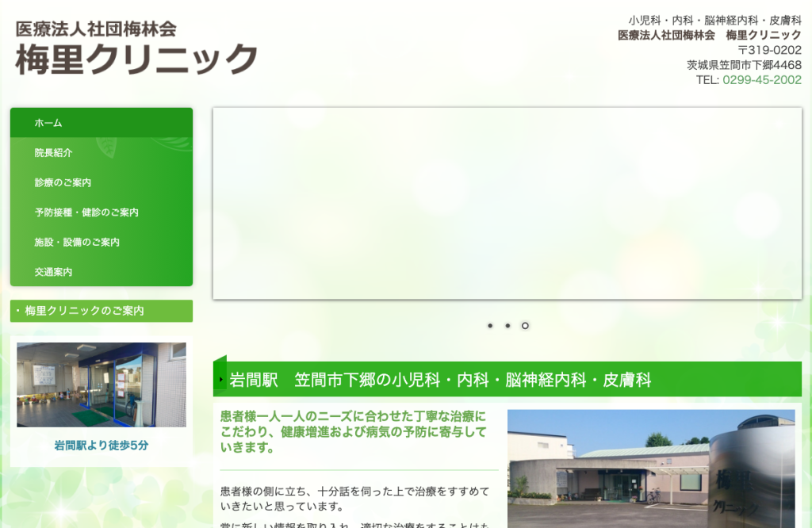Select the first slideshow dot
Image resolution: width=812 pixels, height=528 pixels.
click(490, 326)
